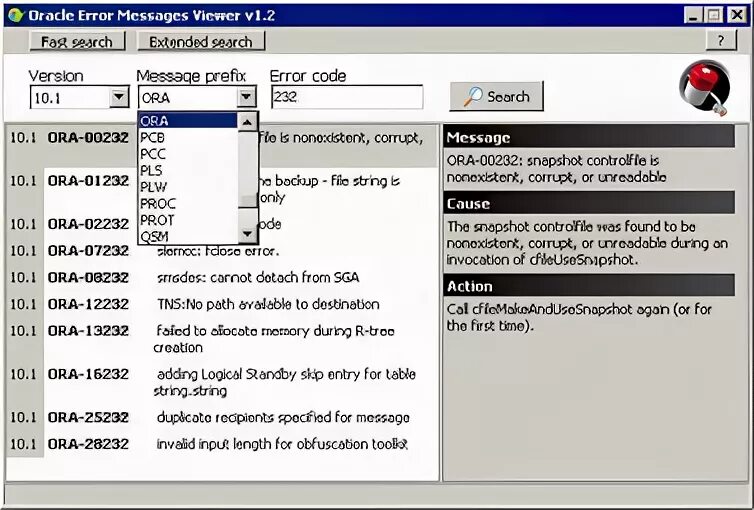Click 'TNS:No path available to destination' text
Image resolution: width=754 pixels, height=510 pixels.
tap(268, 304)
